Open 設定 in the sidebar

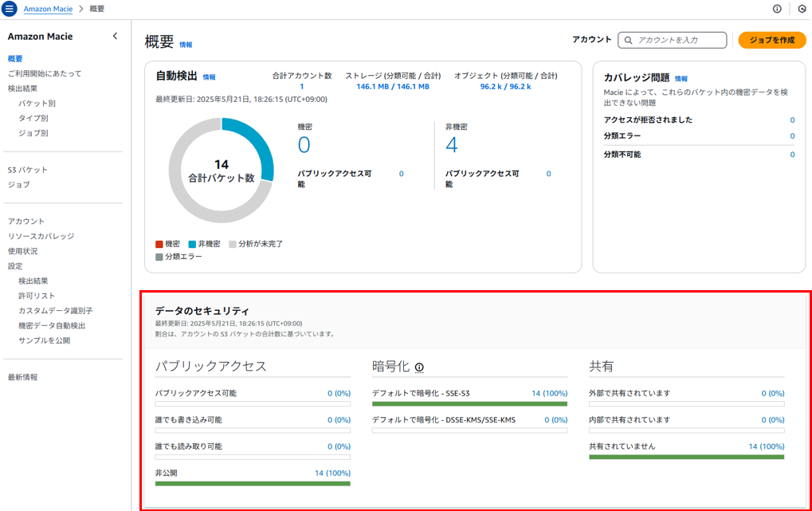tap(15, 266)
